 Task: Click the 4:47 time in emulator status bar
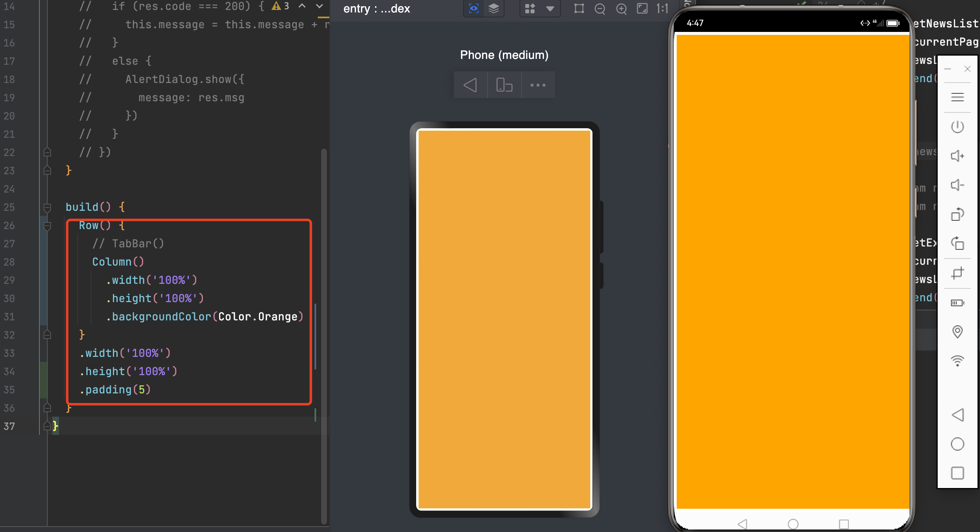coord(695,23)
